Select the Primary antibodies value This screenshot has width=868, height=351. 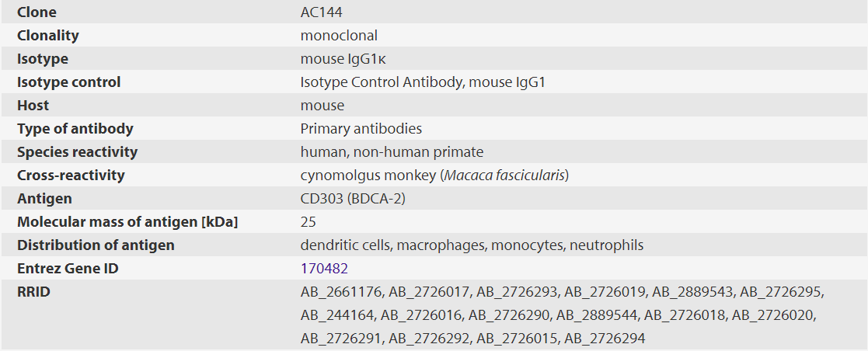tap(361, 129)
